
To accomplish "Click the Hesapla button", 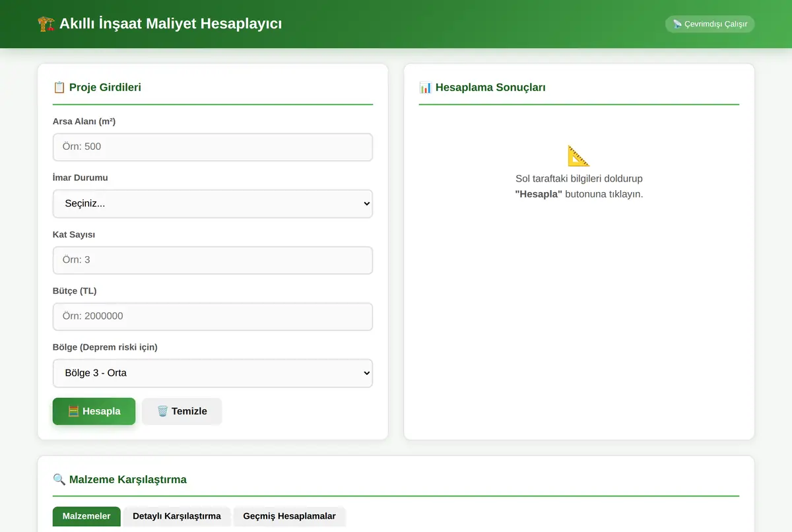I will (x=94, y=411).
